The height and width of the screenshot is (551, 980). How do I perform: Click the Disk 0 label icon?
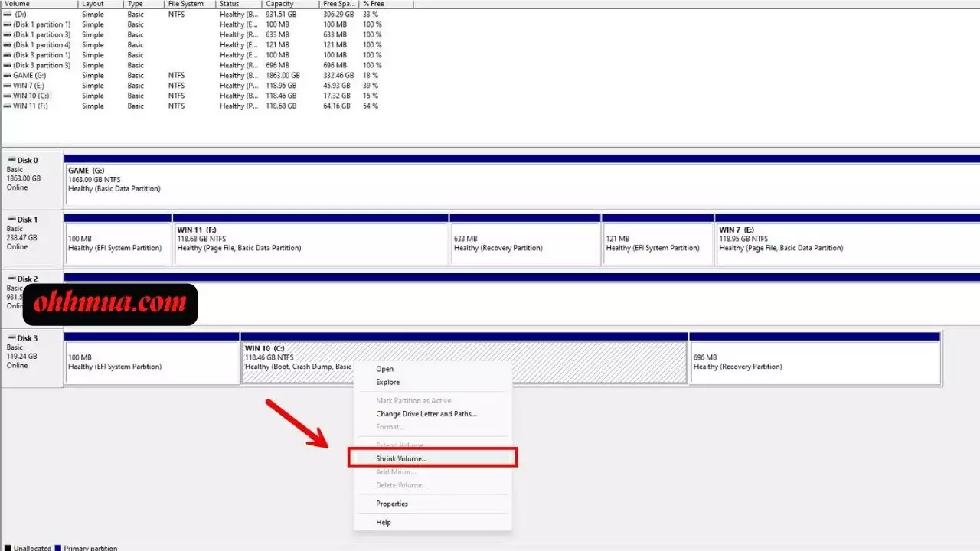click(11, 161)
